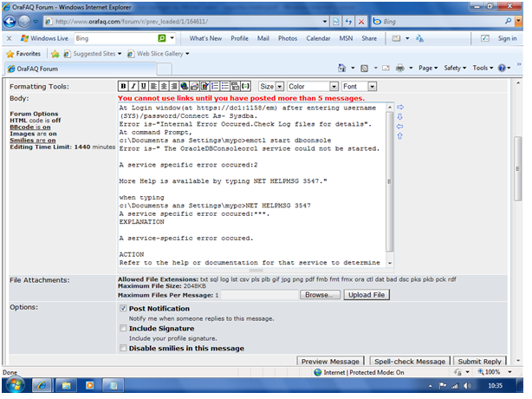
Task: Open the Size dropdown
Action: 270,87
